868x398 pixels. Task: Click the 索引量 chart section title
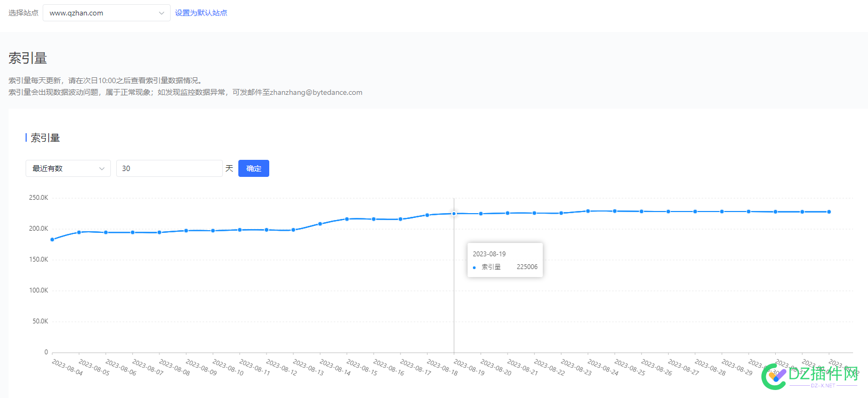pos(45,138)
